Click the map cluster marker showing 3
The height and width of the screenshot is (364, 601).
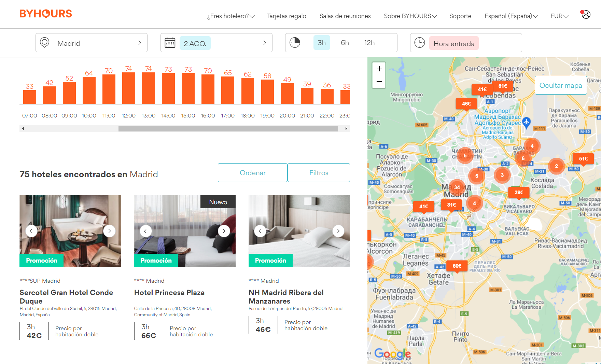tap(502, 175)
